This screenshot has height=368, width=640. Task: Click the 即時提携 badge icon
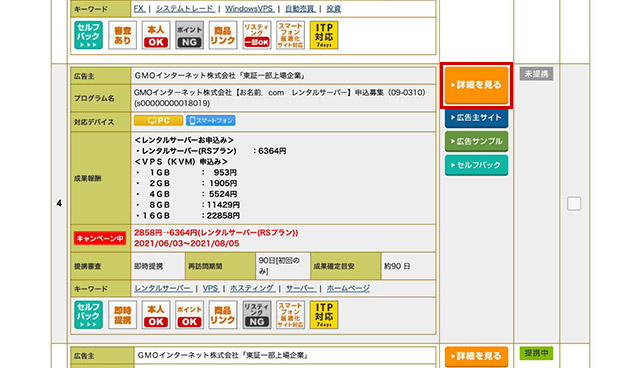tap(122, 315)
